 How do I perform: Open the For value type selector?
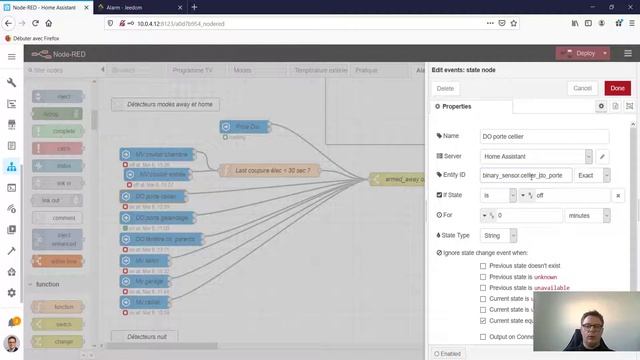[487, 216]
